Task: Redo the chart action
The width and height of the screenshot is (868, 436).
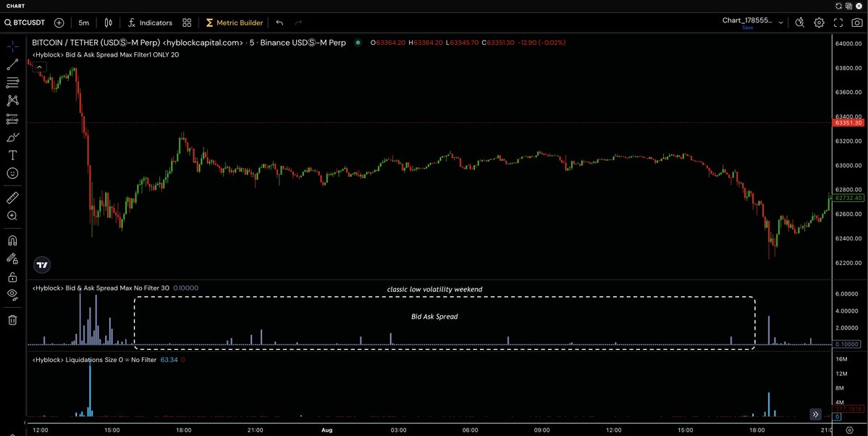Action: tap(299, 22)
